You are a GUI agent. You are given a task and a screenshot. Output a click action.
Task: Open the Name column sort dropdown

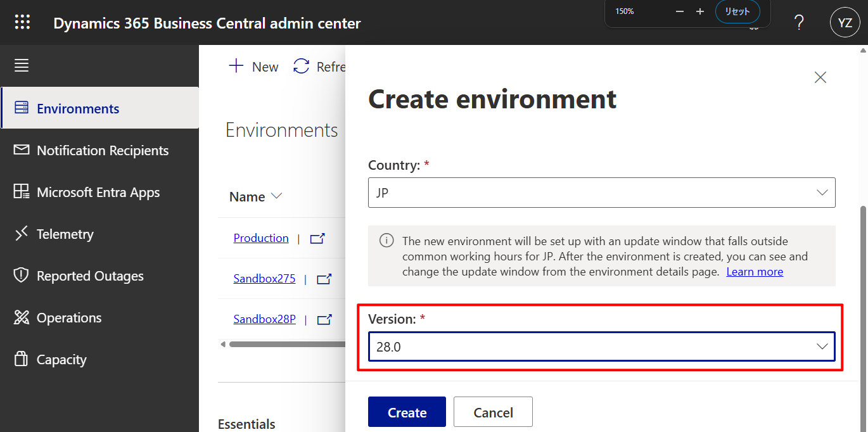tap(277, 196)
